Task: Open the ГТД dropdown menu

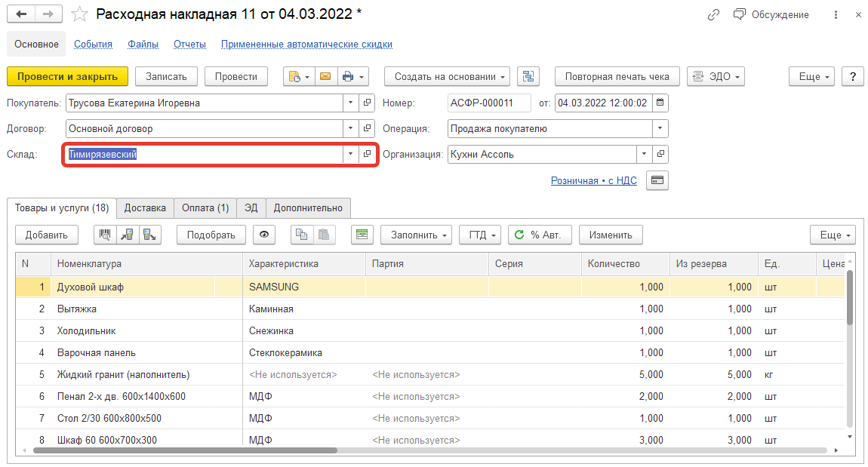Action: (480, 235)
